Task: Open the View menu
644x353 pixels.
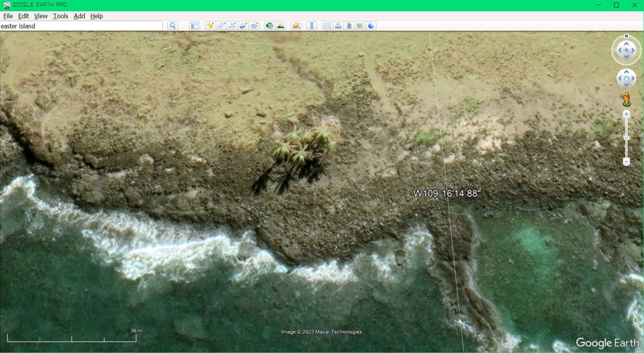Action: coord(41,16)
